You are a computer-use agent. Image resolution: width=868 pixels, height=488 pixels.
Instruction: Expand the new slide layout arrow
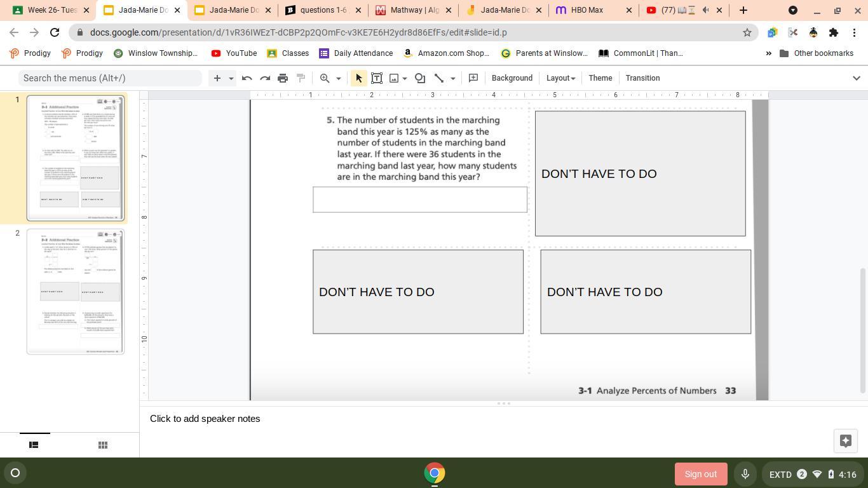point(231,78)
